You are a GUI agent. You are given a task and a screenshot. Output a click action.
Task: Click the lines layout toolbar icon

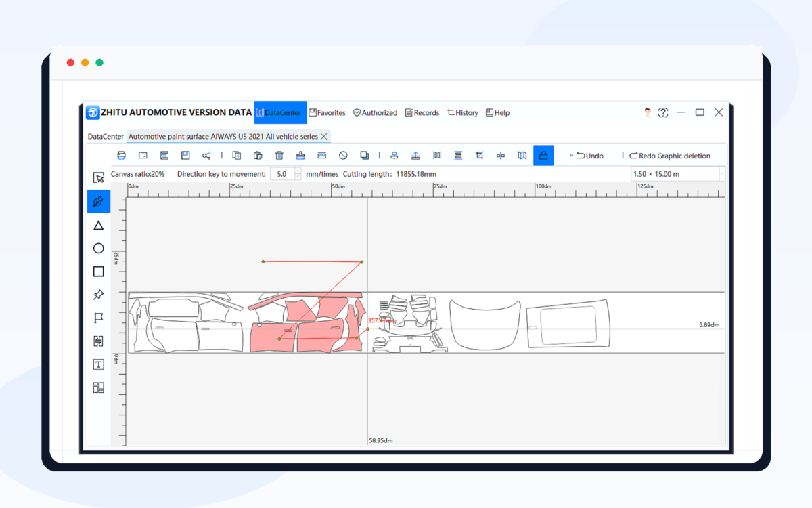164,155
